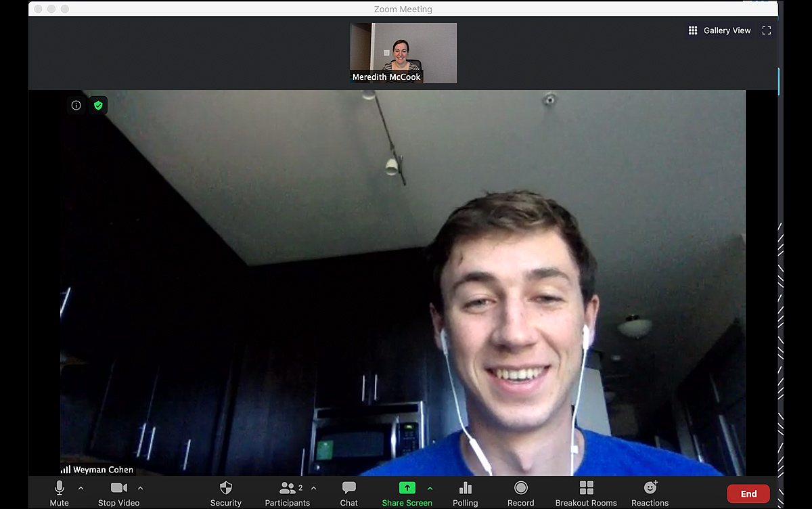This screenshot has width=812, height=509.
Task: Click the green Share Screen button
Action: point(407,493)
